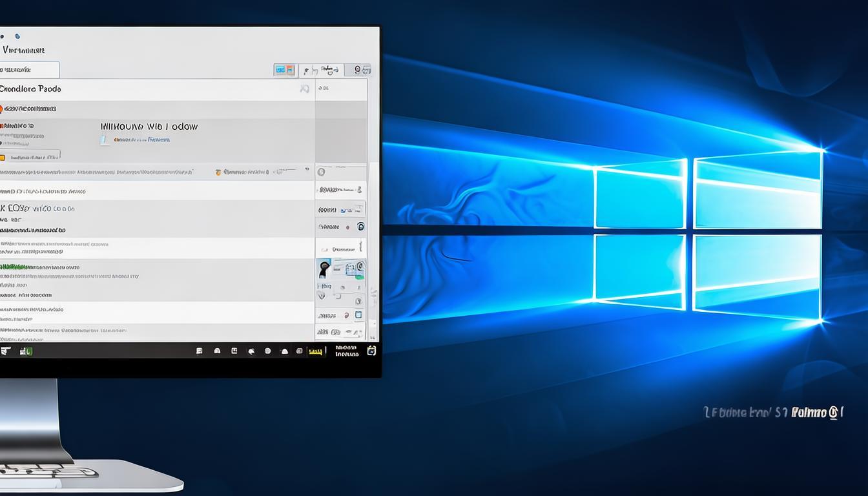Screen dimensions: 868x496
Task: Click the orange flag icon on the message row
Action: (x=218, y=172)
